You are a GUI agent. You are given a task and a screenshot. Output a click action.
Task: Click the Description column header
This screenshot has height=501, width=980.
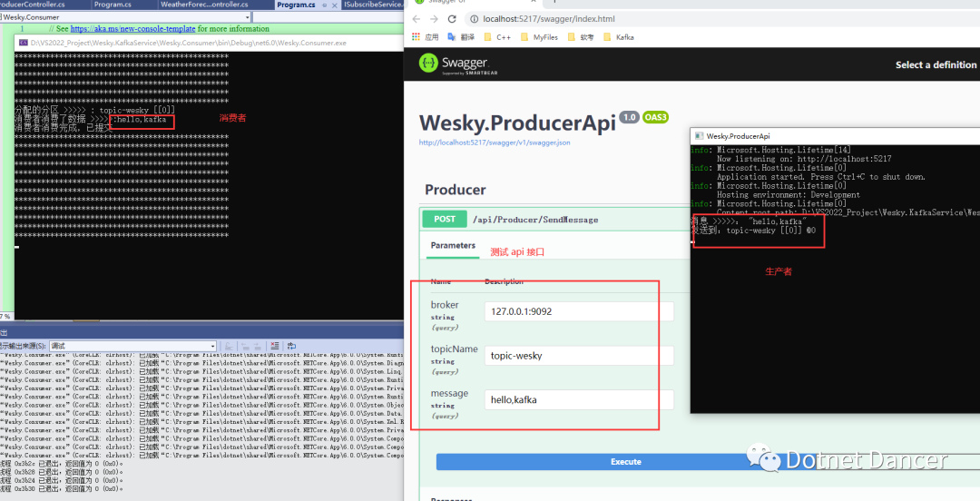(504, 281)
